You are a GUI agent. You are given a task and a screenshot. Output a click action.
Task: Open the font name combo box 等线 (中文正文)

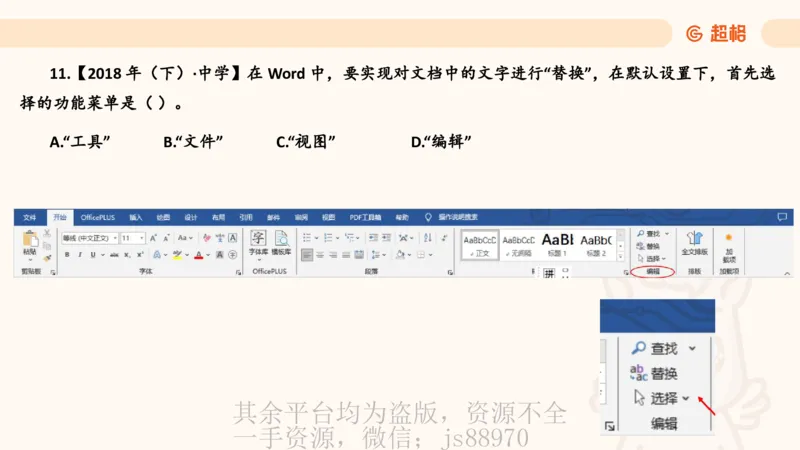point(90,238)
